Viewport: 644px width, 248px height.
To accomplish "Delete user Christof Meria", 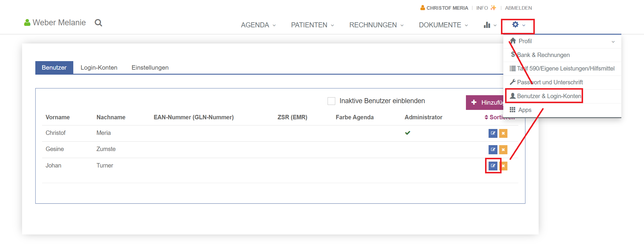I will tap(503, 133).
